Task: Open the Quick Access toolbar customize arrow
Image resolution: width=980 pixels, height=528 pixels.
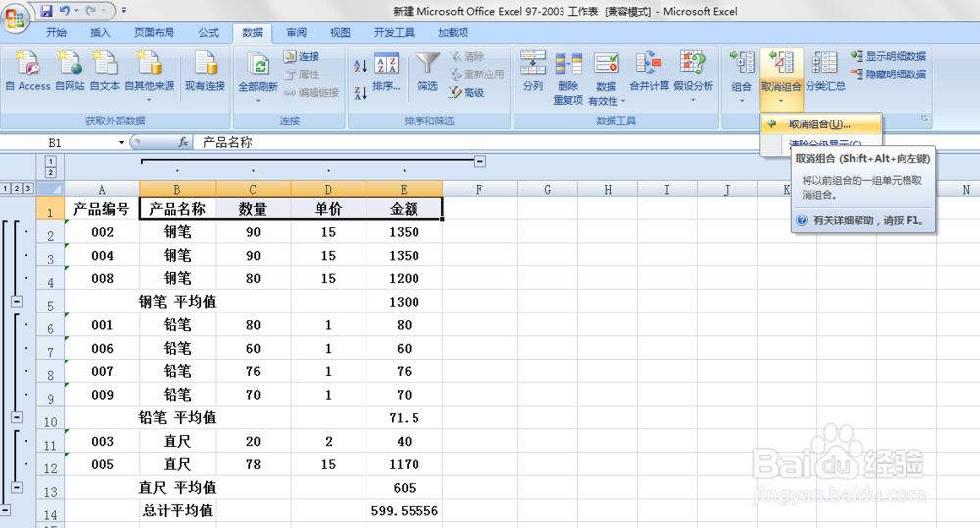Action: 123,11
